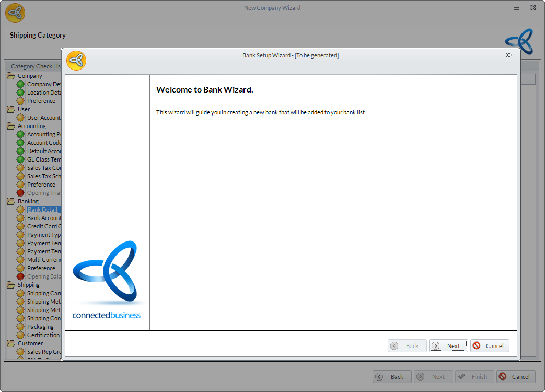Select the Bank Detail tree item
545x392 pixels.
[x=42, y=210]
